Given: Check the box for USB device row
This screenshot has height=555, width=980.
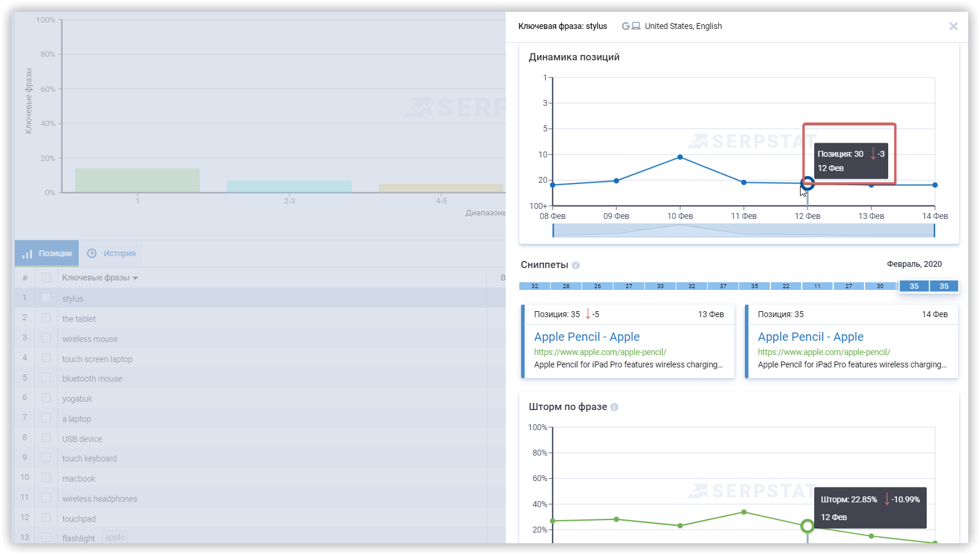Looking at the screenshot, I should [x=46, y=438].
